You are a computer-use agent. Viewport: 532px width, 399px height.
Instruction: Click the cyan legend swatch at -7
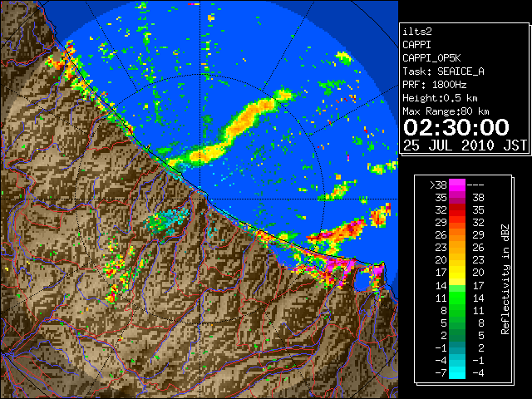coord(457,372)
